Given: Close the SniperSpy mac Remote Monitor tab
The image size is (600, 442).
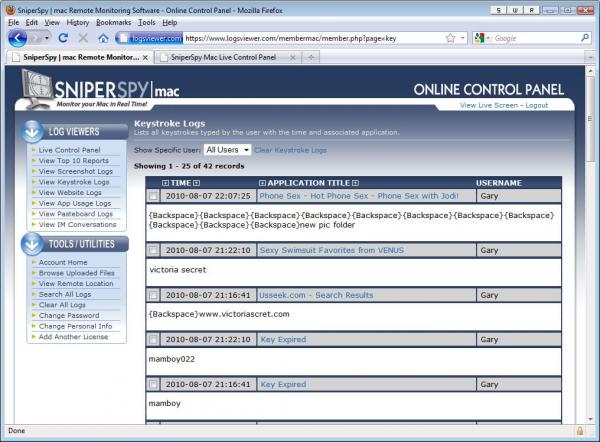Looking at the screenshot, I should pos(145,57).
